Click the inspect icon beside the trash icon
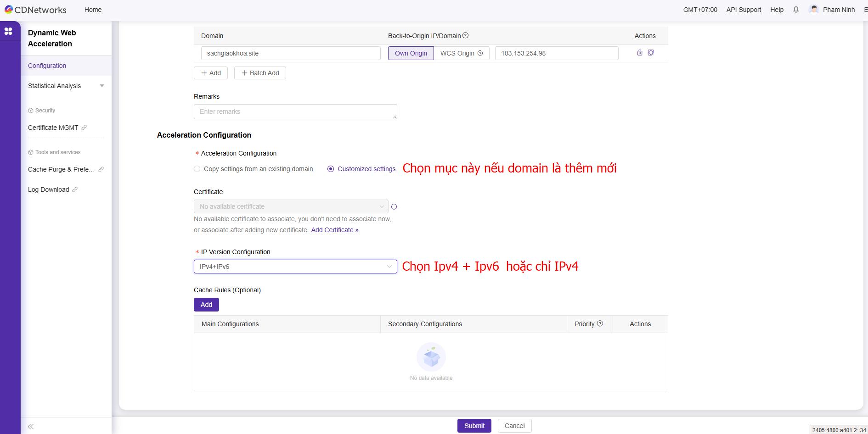This screenshot has width=868, height=434. (651, 53)
